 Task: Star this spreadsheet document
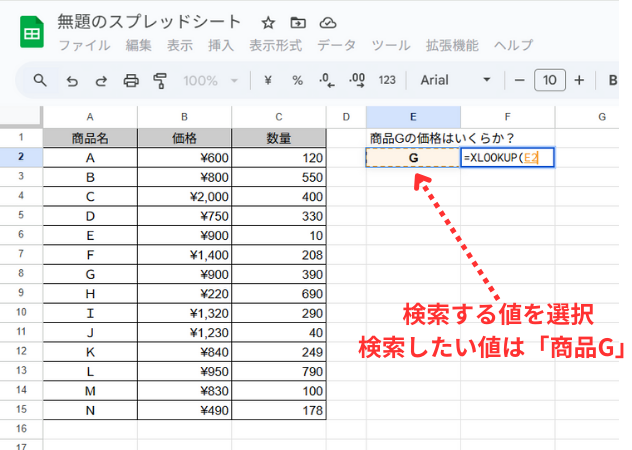[268, 22]
